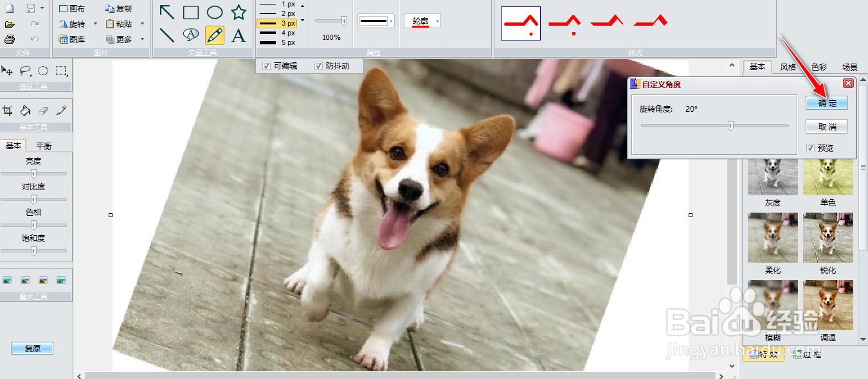
Task: Click the first magic tool icon
Action: pyautogui.click(x=8, y=280)
